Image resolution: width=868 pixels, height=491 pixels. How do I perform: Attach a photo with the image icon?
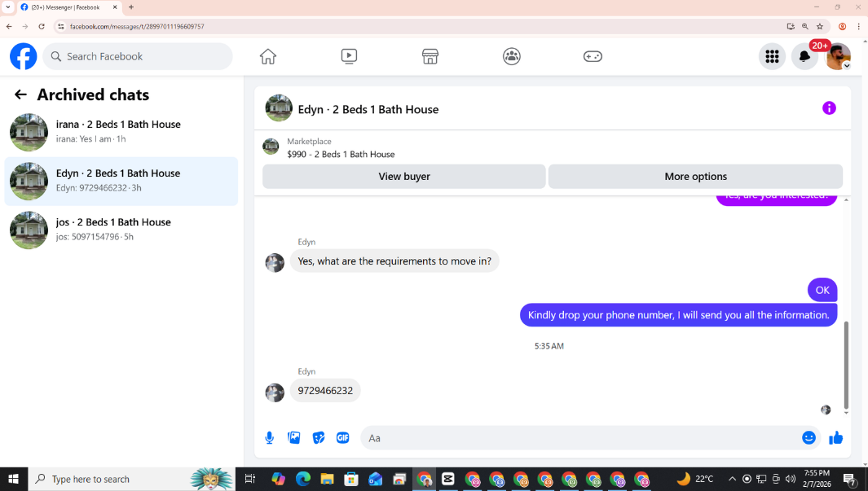tap(294, 438)
